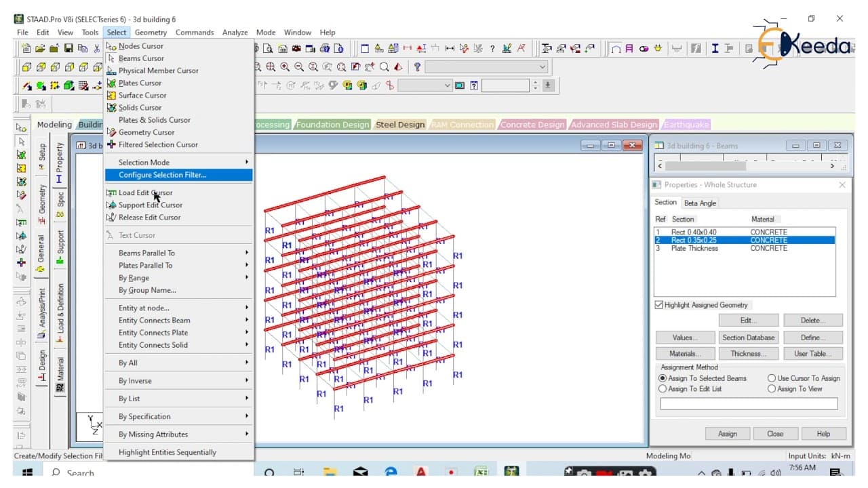
Task: Open Microsoft Edge from the taskbar
Action: 391,472
